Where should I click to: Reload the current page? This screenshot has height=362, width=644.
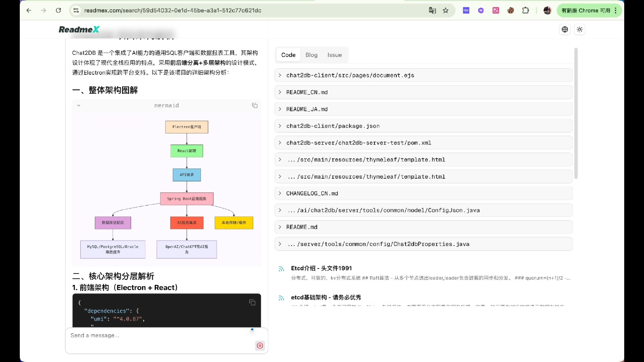pos(58,10)
